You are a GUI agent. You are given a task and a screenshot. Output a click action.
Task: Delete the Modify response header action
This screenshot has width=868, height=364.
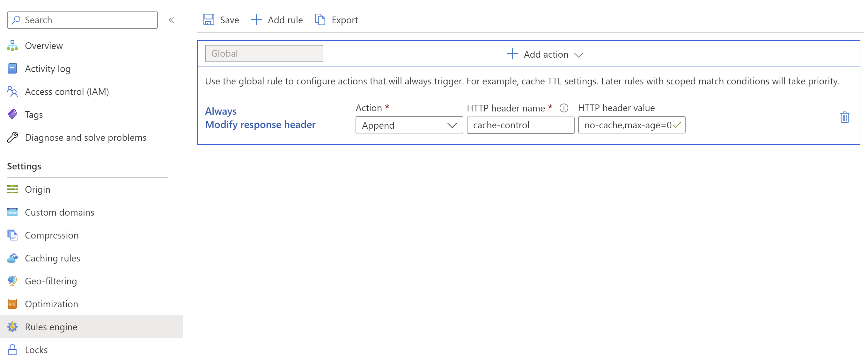pos(844,118)
